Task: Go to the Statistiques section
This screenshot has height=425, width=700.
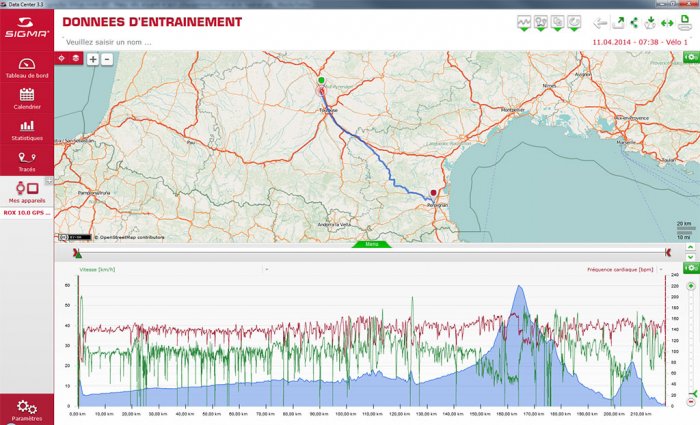Action: [27, 130]
